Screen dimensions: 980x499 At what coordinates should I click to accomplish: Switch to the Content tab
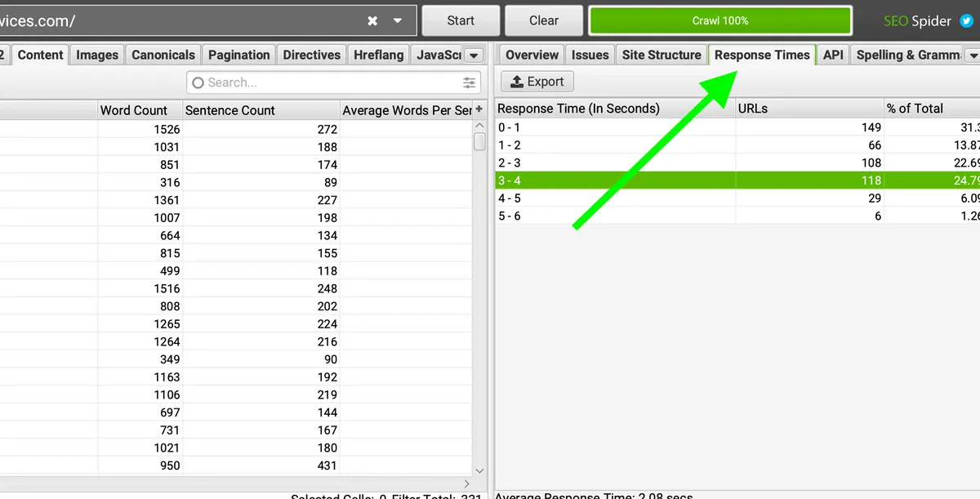coord(40,55)
